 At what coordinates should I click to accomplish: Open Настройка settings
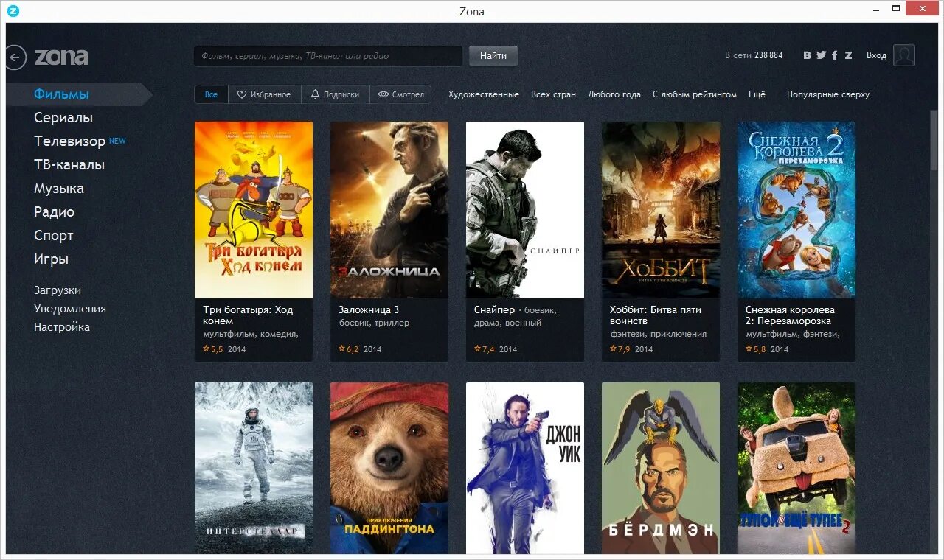62,327
